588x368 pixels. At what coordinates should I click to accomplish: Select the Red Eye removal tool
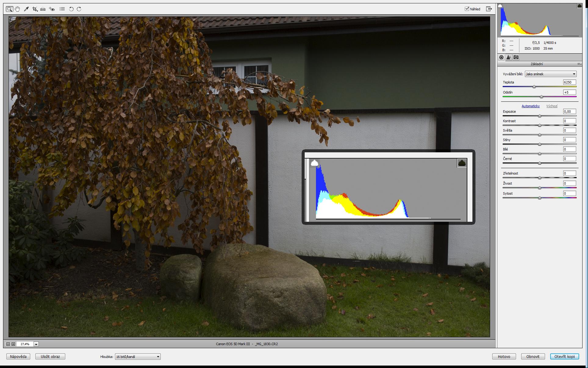click(x=52, y=9)
